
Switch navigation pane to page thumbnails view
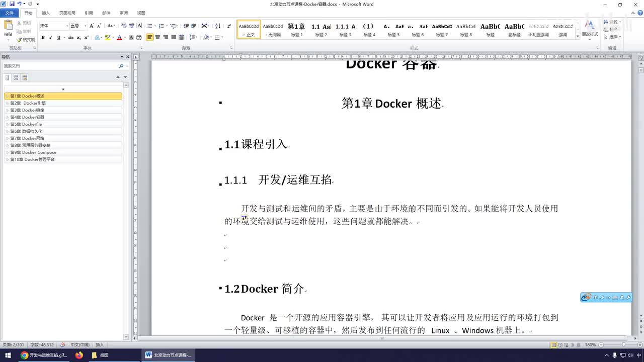click(x=16, y=77)
